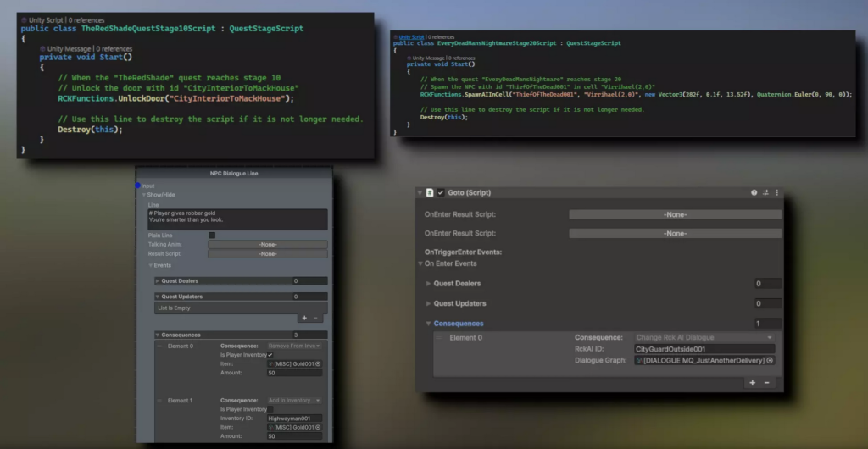The image size is (868, 449).
Task: Expand Quest Dealers in the Goto panel
Action: [x=428, y=284]
